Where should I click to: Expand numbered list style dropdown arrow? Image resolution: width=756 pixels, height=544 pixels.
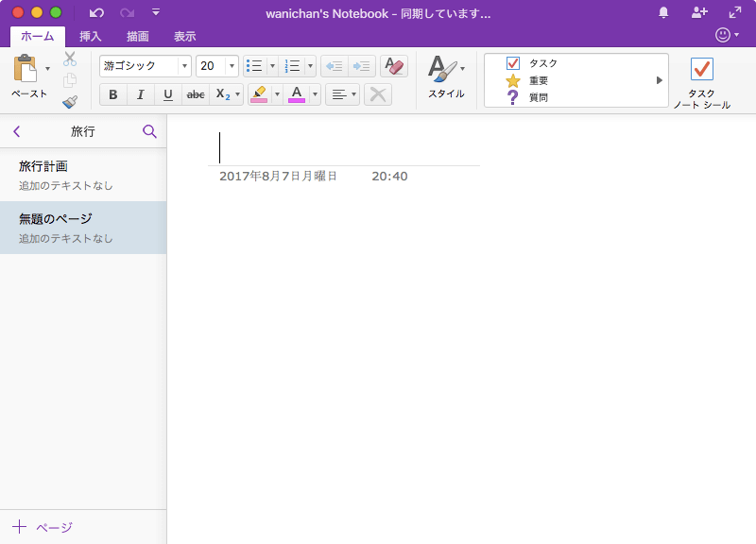[x=310, y=66]
